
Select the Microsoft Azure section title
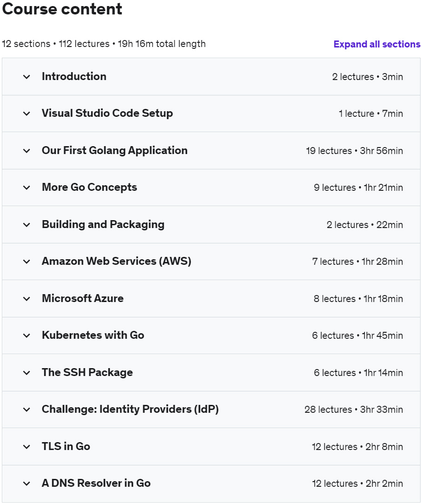(x=82, y=299)
